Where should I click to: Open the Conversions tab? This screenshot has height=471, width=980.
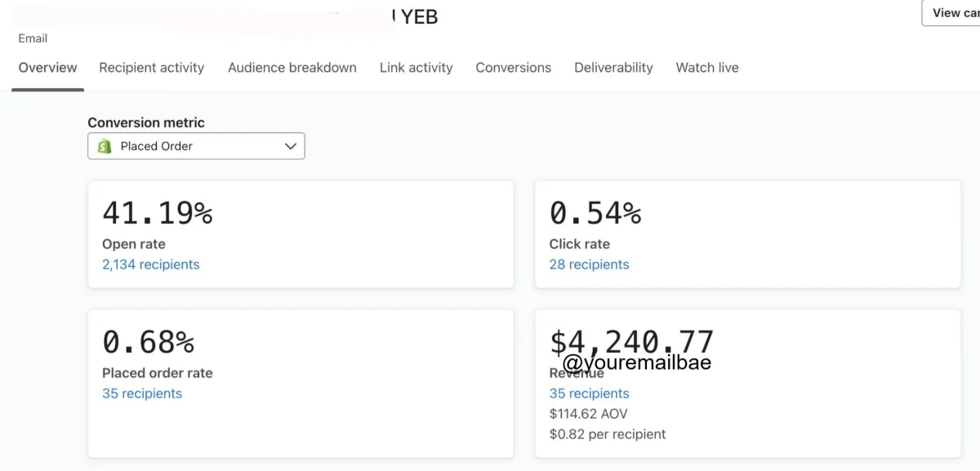[514, 68]
